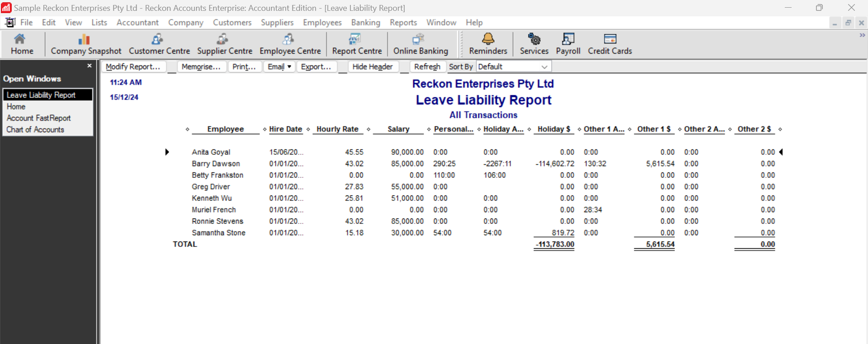Screen dimensions: 868x344
Task: Click the Employee column header
Action: 226,129
